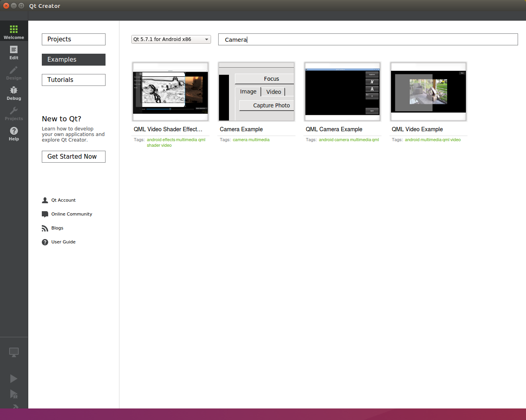Open the Welcome mode grid icon

click(14, 29)
